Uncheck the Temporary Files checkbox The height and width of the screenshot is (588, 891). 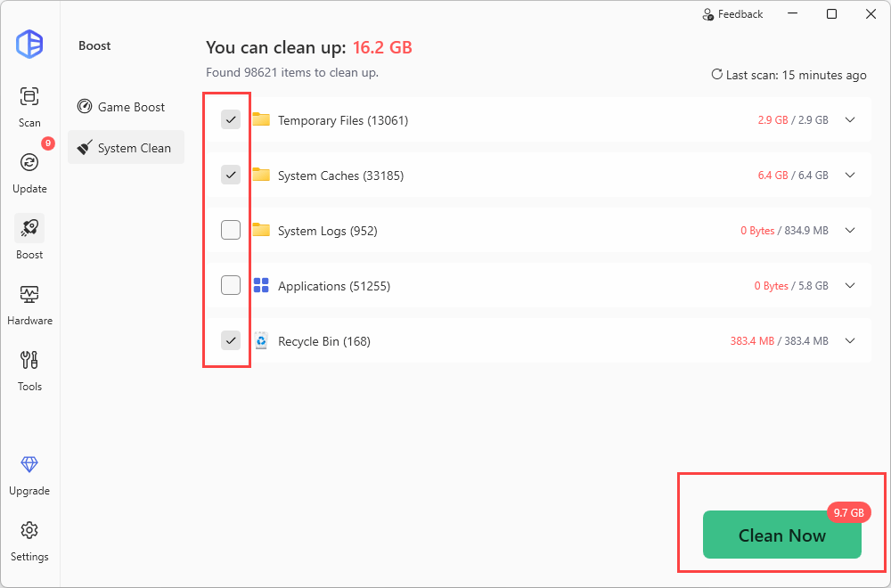click(x=231, y=119)
